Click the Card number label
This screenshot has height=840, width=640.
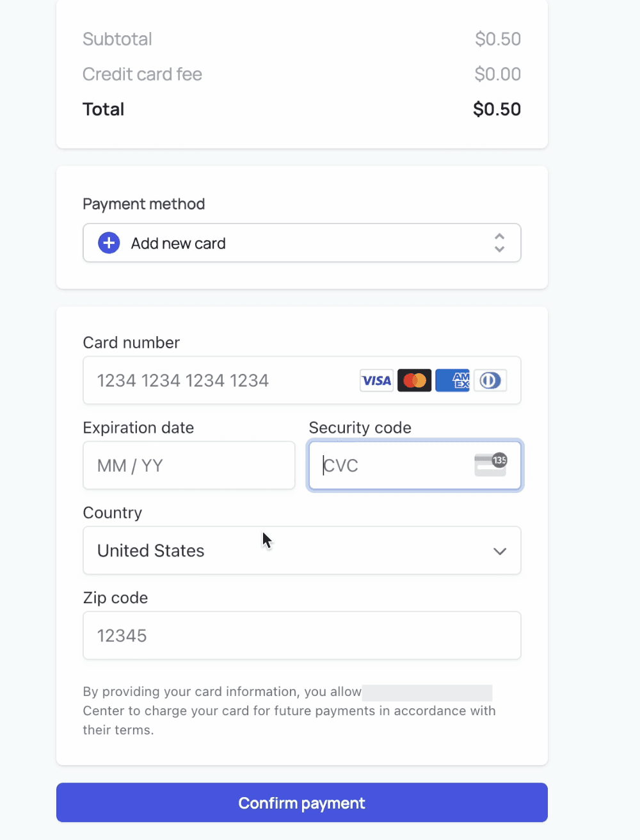pyautogui.click(x=131, y=343)
